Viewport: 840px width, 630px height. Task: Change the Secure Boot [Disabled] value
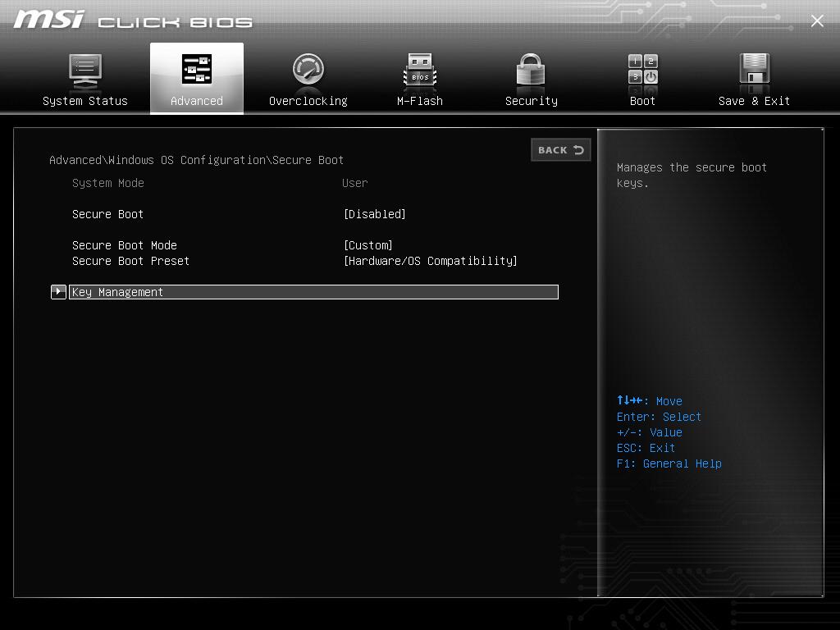[374, 214]
